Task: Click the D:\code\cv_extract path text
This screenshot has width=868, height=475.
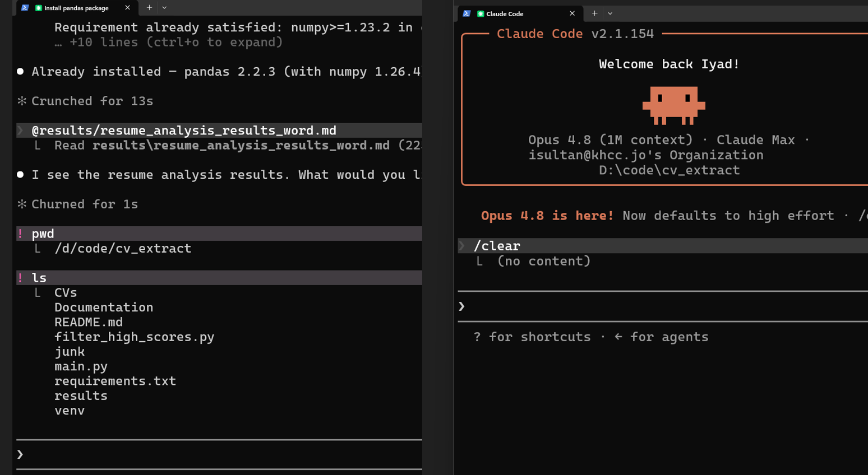Action: click(x=669, y=170)
